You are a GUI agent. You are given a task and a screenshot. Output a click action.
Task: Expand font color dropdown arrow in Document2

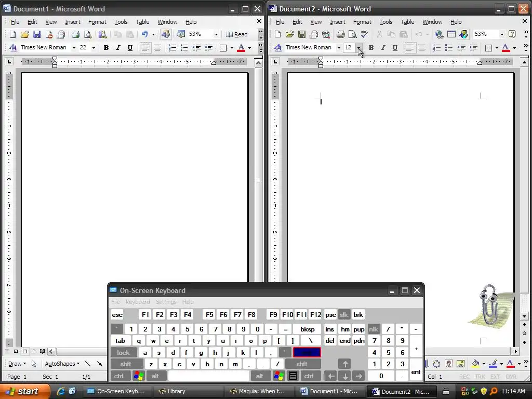515,47
